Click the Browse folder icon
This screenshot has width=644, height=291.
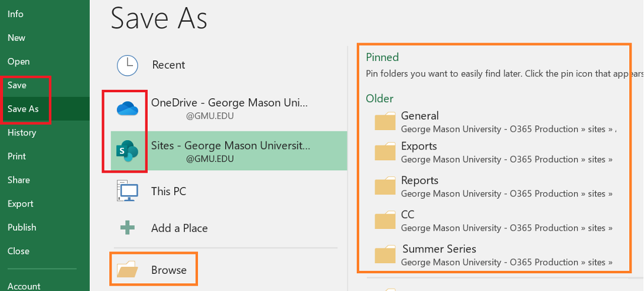(x=127, y=270)
